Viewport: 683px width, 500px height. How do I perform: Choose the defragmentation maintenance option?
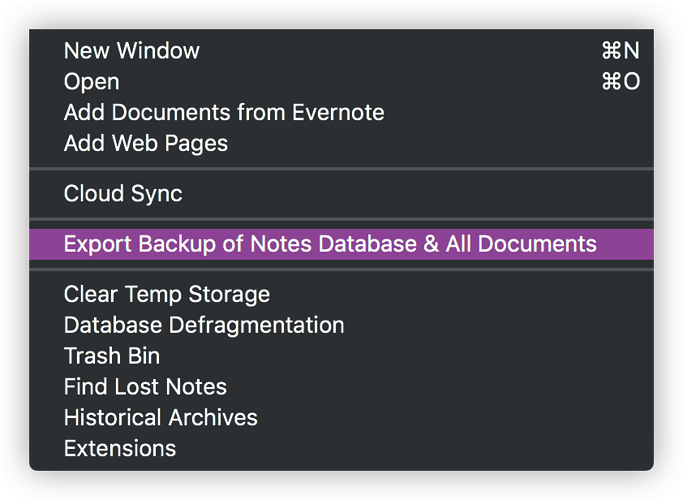tap(342, 325)
